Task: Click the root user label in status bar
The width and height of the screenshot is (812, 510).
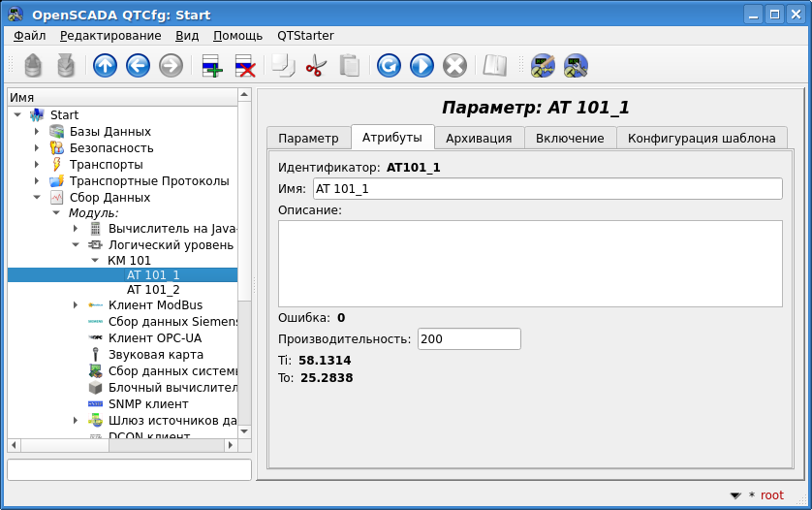Action: pyautogui.click(x=771, y=495)
